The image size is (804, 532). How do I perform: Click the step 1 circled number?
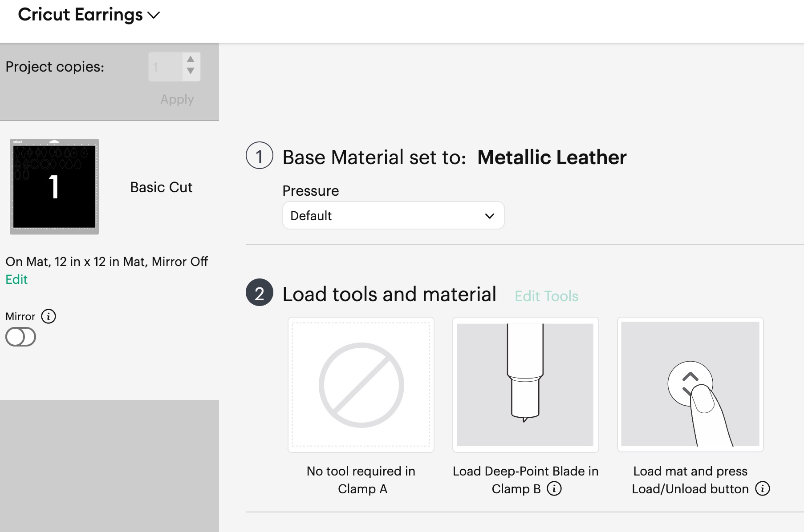click(x=259, y=156)
